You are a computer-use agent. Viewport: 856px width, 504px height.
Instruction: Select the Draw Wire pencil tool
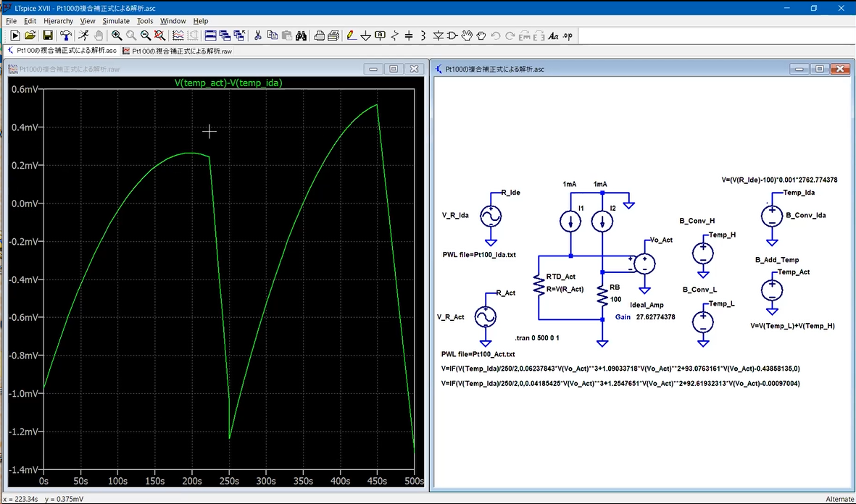351,35
